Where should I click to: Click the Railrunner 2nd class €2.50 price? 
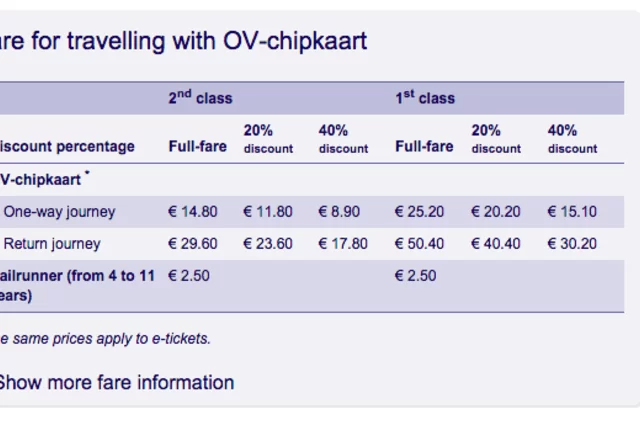pyautogui.click(x=188, y=276)
